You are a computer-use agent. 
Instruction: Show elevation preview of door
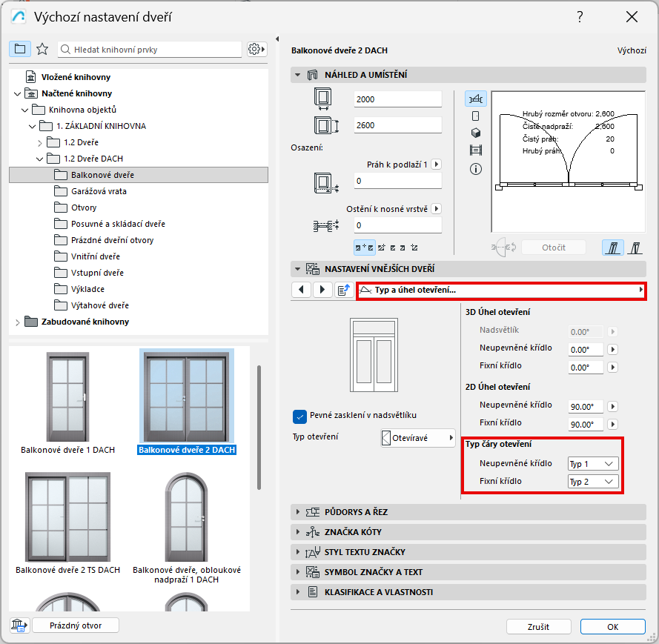pos(476,116)
